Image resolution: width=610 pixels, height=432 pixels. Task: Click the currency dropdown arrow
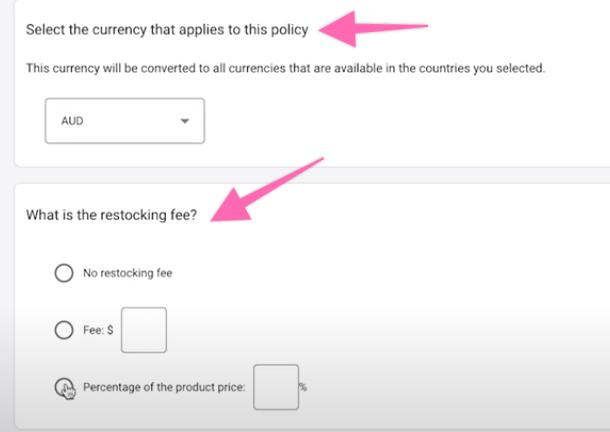[184, 121]
